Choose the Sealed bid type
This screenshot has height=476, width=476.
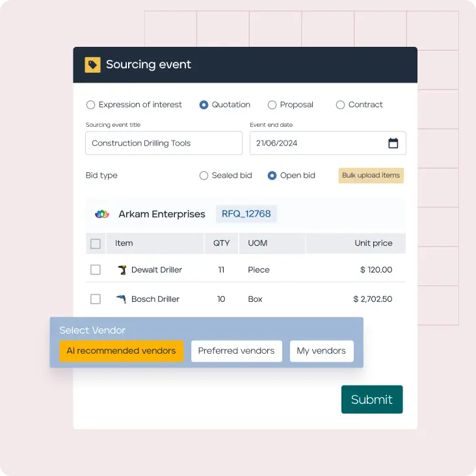point(204,176)
